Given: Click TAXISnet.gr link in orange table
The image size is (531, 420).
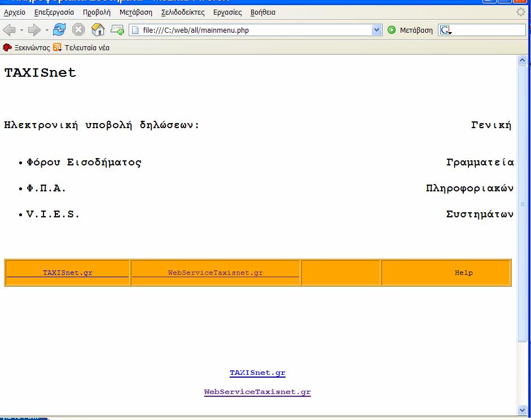Looking at the screenshot, I should point(68,273).
